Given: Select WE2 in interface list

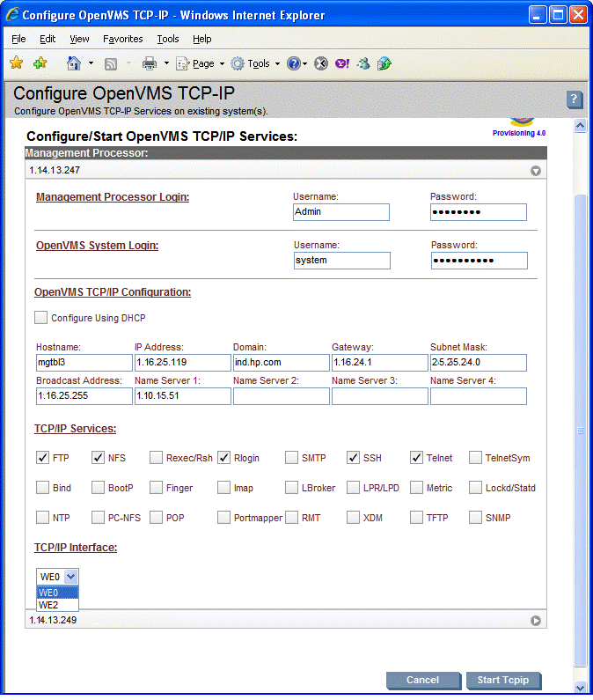Looking at the screenshot, I should click(x=57, y=606).
